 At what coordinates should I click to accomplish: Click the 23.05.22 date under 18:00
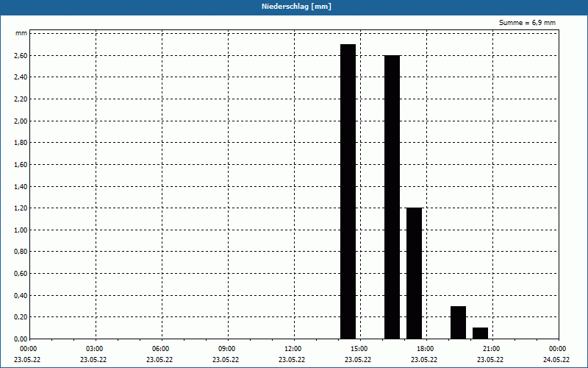[x=424, y=360]
